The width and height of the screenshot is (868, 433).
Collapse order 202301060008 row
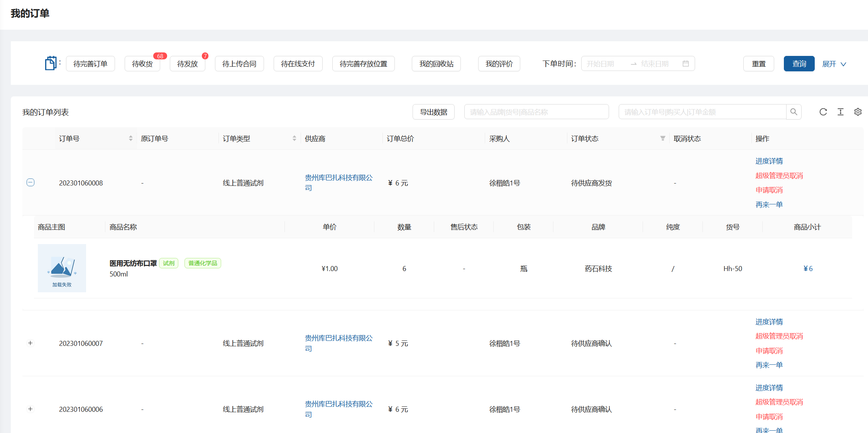point(30,182)
